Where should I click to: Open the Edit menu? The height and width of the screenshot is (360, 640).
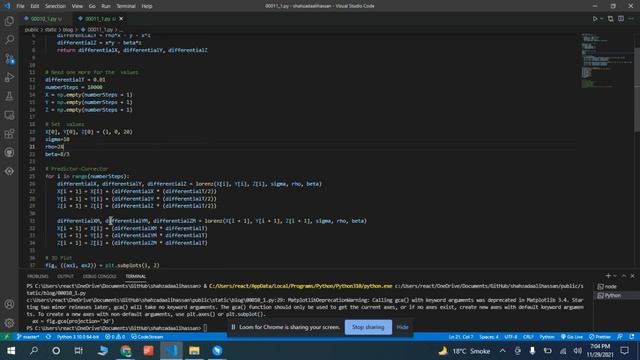pyautogui.click(x=35, y=6)
